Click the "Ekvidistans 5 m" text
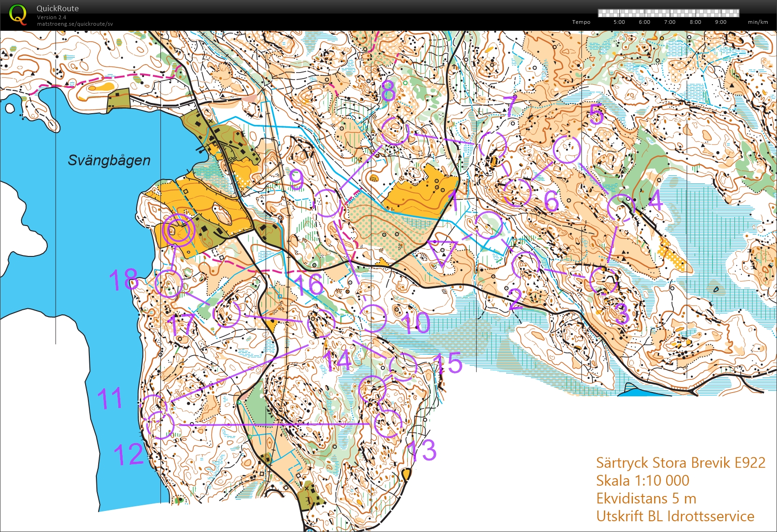 click(x=646, y=498)
